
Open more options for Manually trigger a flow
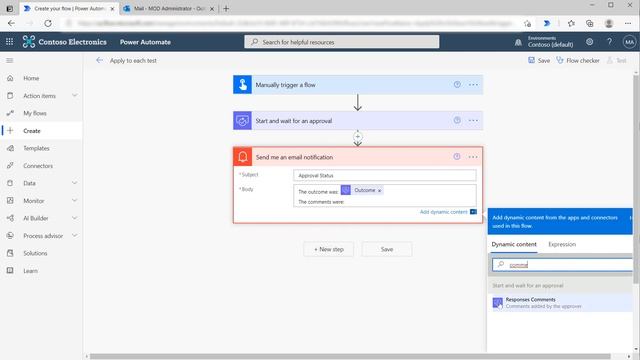(x=473, y=84)
